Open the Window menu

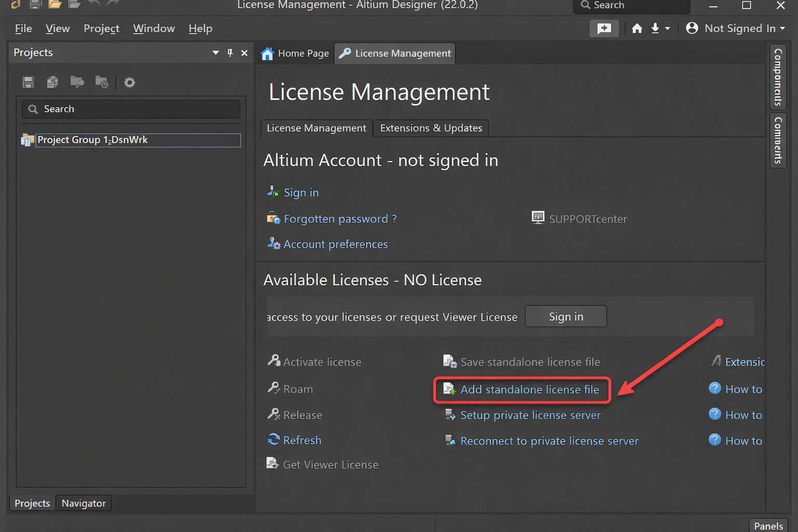point(154,29)
